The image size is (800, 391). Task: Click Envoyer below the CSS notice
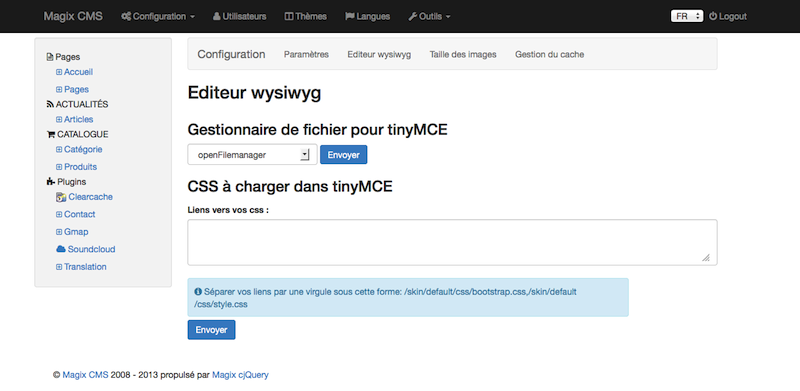click(x=211, y=330)
